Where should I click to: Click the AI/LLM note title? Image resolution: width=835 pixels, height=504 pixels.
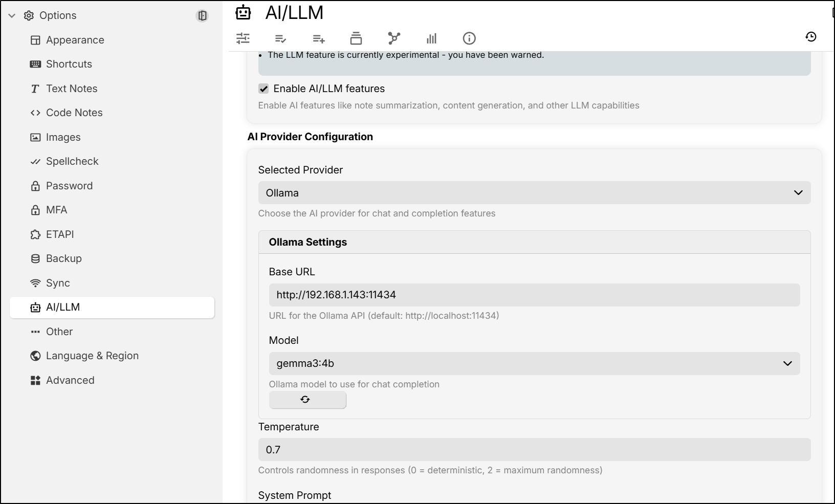coord(294,13)
